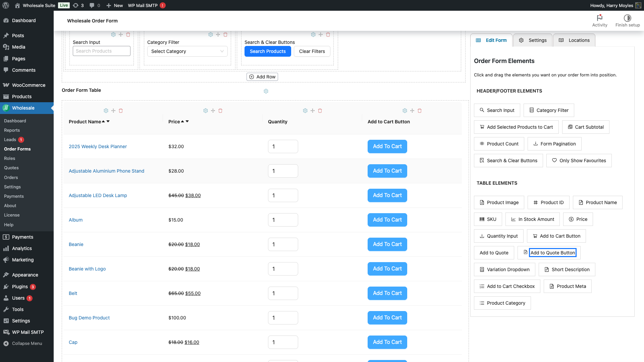This screenshot has height=362, width=644.
Task: Click the Finish setup icon
Action: 627,18
